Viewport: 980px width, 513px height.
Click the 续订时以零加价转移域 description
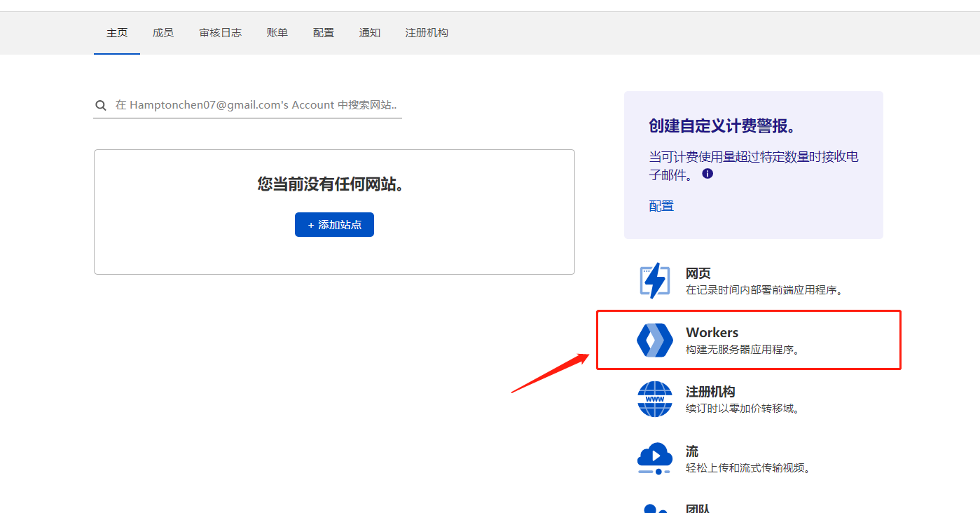[x=743, y=408]
